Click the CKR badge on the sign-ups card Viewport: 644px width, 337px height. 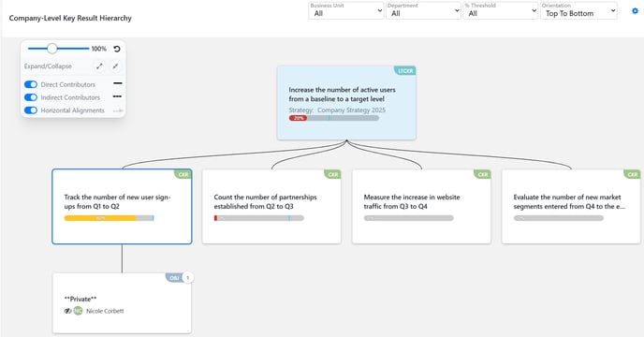pos(183,174)
